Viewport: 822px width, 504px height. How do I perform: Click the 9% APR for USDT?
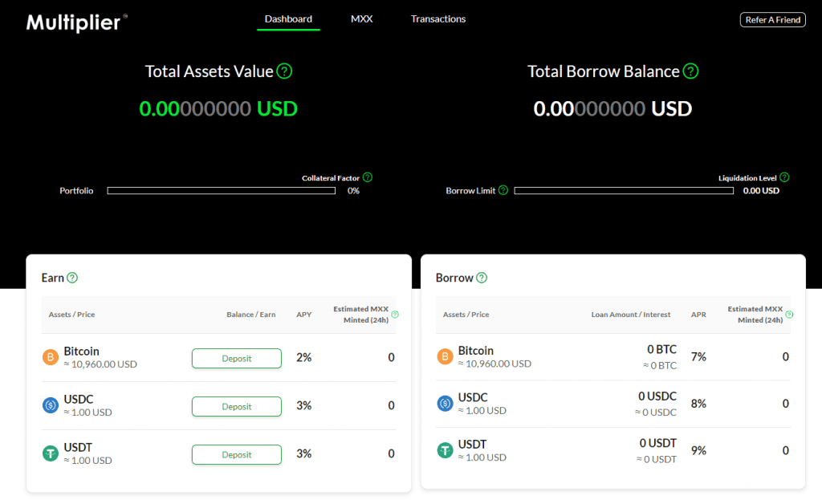click(x=698, y=450)
